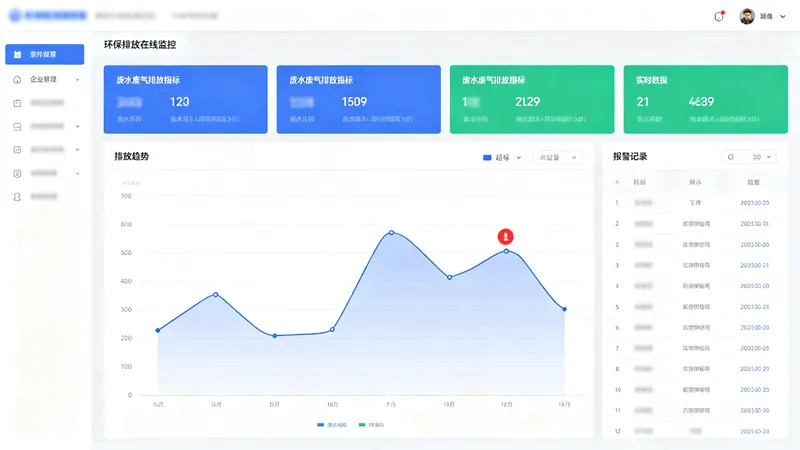The image size is (800, 450).
Task: Click the 700 label on the y-axis
Action: pyautogui.click(x=126, y=196)
